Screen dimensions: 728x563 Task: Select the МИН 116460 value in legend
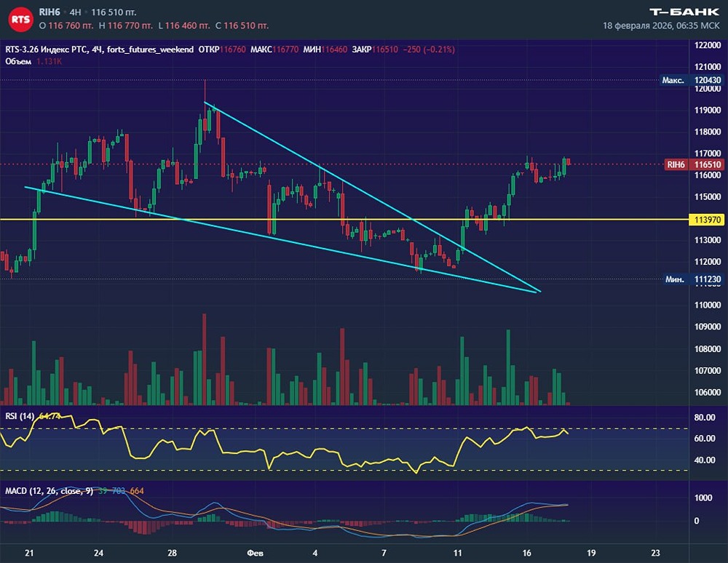[325, 49]
